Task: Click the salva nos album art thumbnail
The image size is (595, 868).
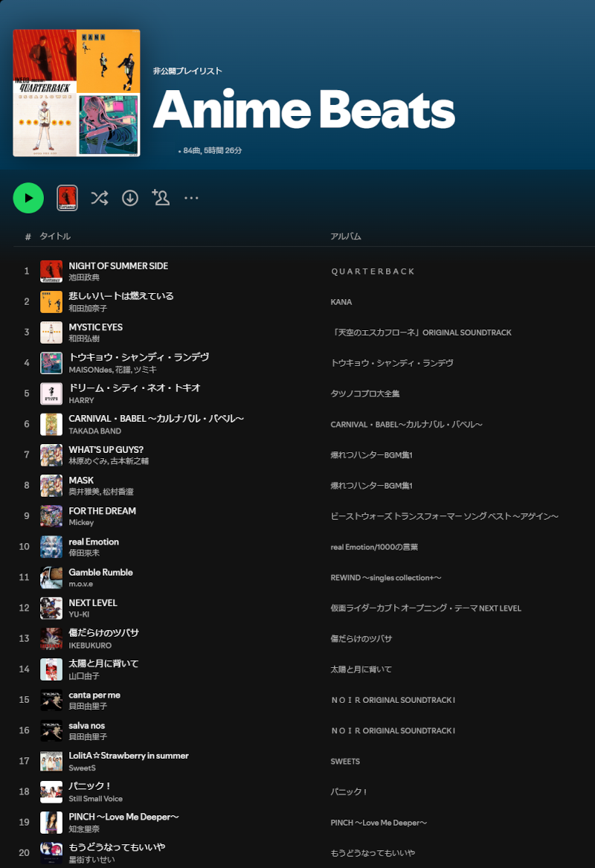Action: click(51, 730)
